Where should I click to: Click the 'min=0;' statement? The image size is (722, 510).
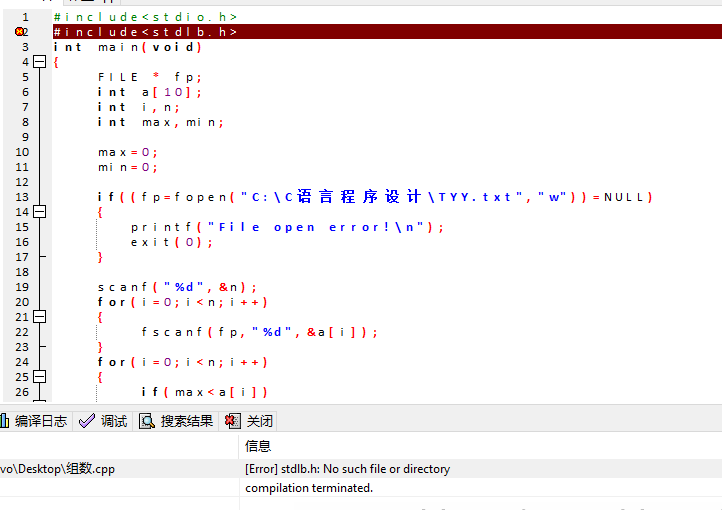[x=128, y=167]
